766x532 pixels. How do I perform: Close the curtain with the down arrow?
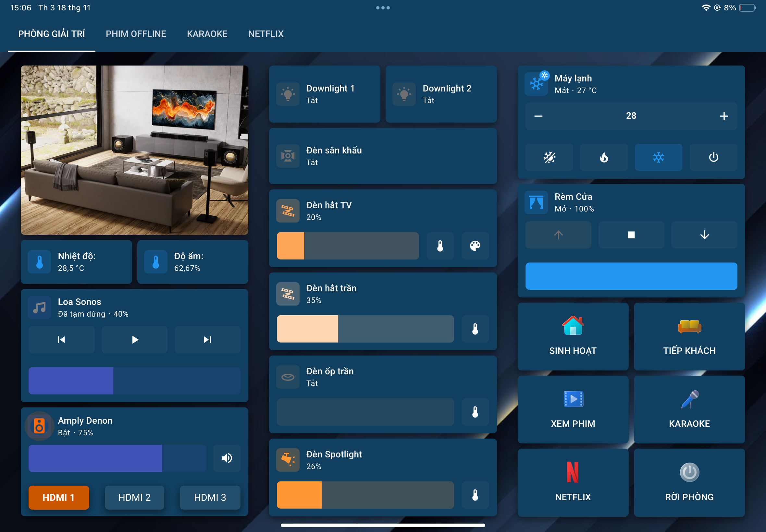point(704,235)
